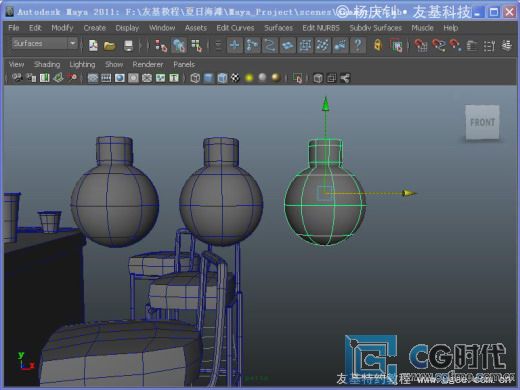Click the green Y-axis move arrow
Viewport: 520px width, 390px height.
point(325,104)
